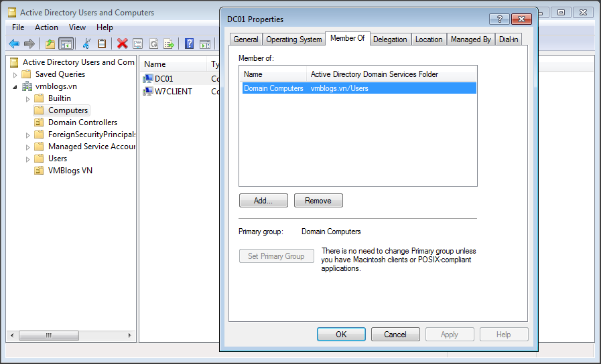Viewport: 601px width, 364px height.
Task: Collapse the vmblogs.vn domain node
Action: tap(15, 86)
